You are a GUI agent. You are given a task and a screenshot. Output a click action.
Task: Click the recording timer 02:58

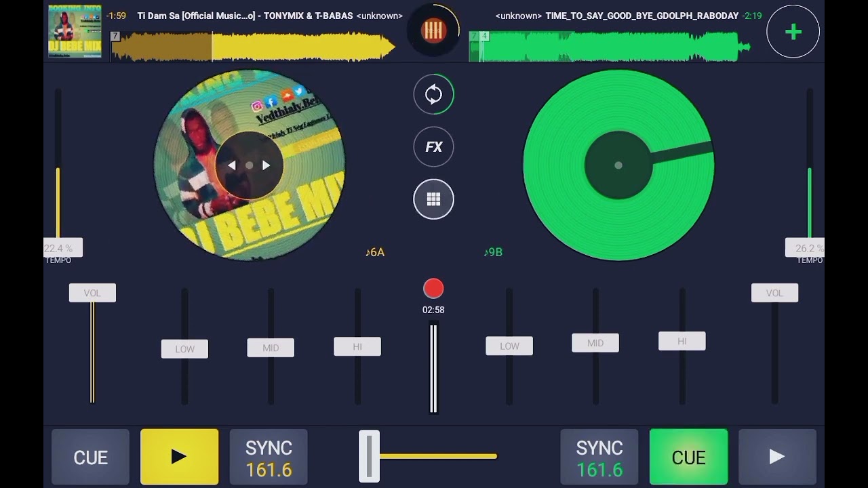point(433,310)
